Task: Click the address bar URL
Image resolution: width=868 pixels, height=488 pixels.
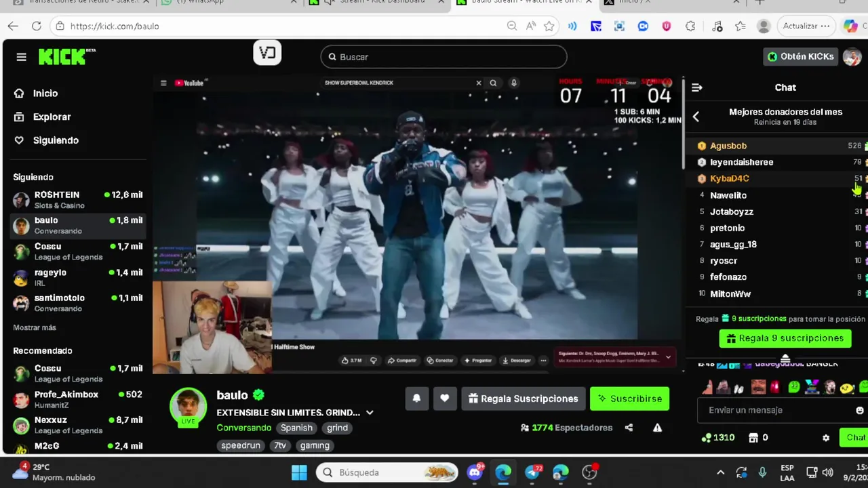Action: coord(115,26)
